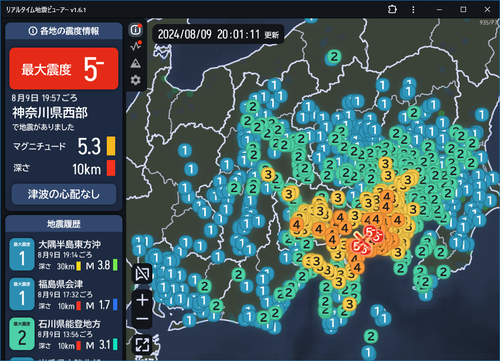Click the green M 3.8 color indicator
The image size is (500, 361).
coord(115,265)
